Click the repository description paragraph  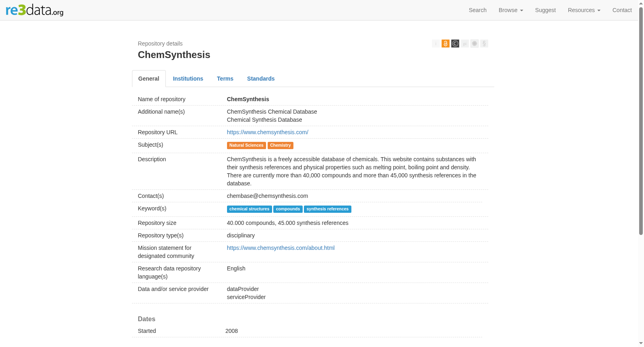(x=351, y=171)
